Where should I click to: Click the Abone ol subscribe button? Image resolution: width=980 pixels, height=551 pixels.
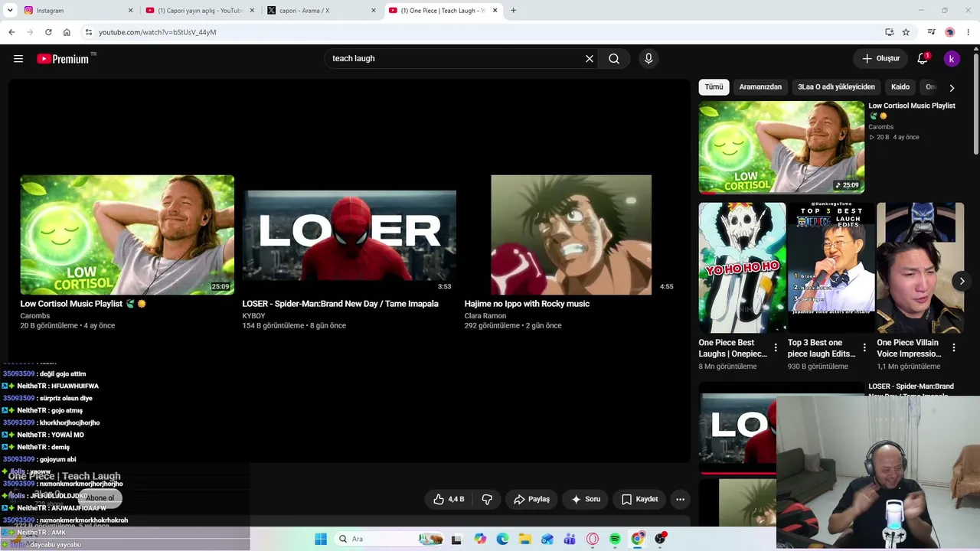click(100, 498)
